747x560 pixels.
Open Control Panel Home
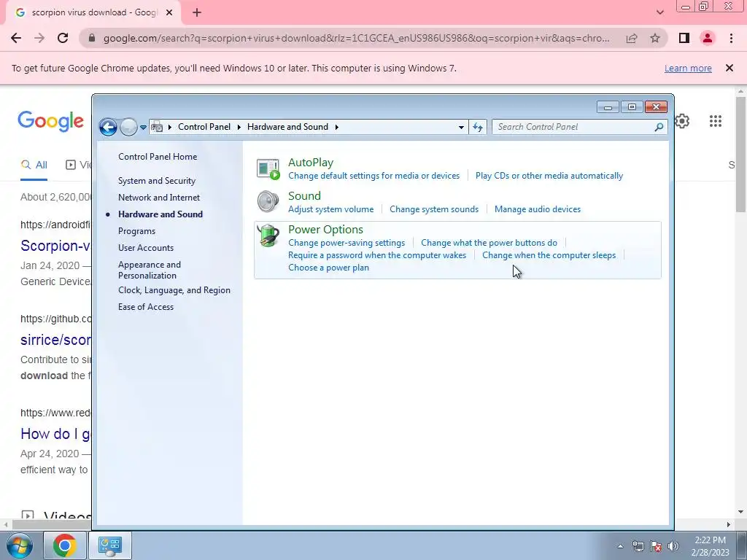[x=158, y=157]
